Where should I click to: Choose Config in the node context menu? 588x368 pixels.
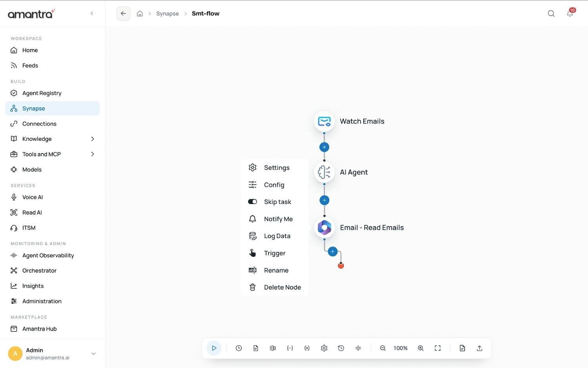point(274,185)
